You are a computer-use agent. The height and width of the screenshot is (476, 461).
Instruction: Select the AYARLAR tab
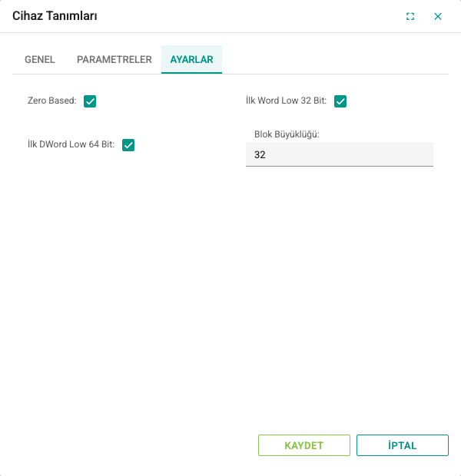click(192, 60)
